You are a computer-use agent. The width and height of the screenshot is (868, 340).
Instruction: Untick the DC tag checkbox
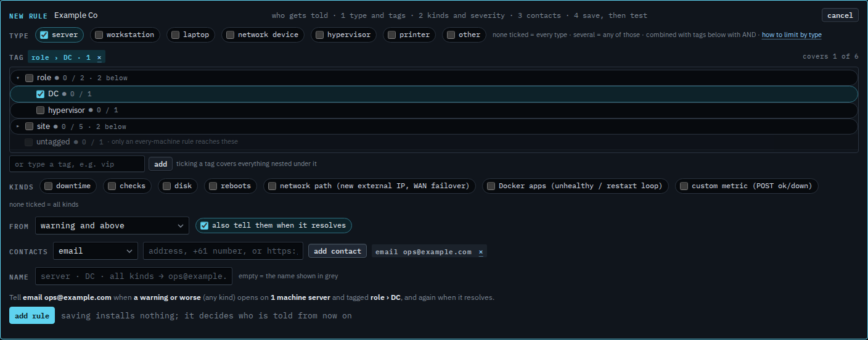(x=40, y=94)
